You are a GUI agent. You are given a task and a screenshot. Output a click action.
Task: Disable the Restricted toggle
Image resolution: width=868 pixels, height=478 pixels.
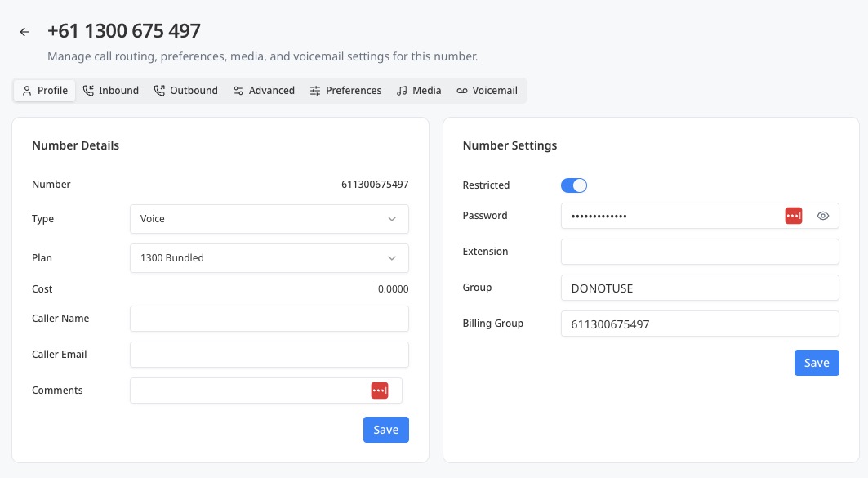pyautogui.click(x=573, y=185)
